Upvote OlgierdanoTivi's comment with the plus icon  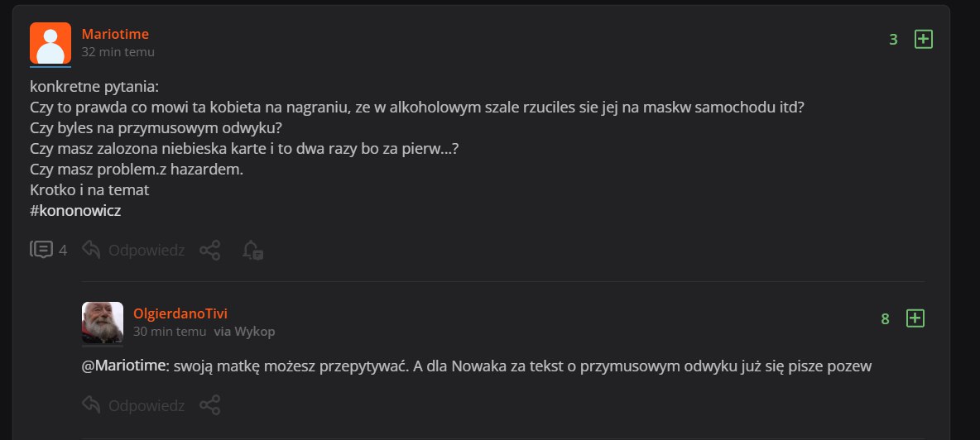(x=915, y=318)
